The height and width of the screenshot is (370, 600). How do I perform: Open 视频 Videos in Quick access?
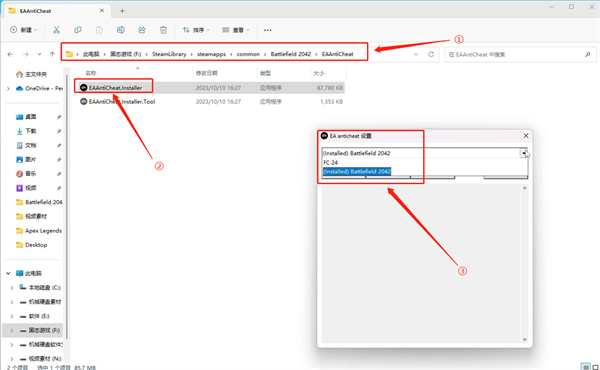pos(27,187)
